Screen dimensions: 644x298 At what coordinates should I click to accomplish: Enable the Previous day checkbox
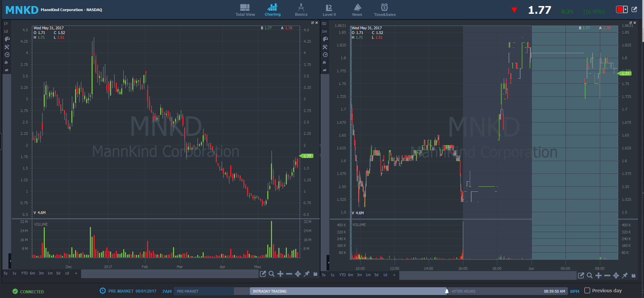point(587,291)
